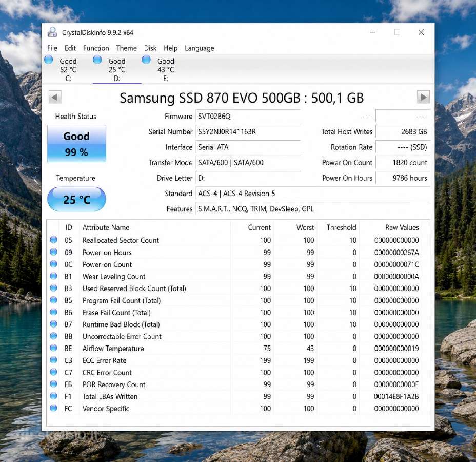This screenshot has height=462, width=476.
Task: Open the Function menu
Action: pos(96,48)
